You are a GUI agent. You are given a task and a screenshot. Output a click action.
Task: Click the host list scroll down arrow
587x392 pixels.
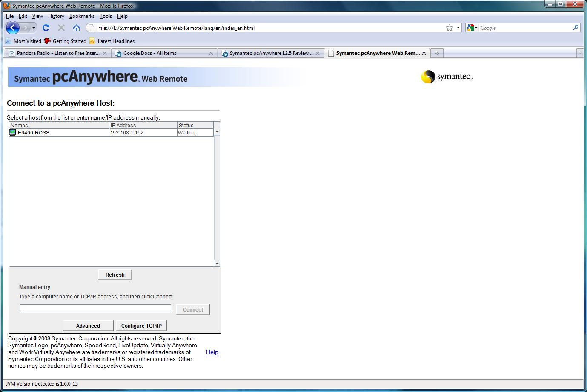[x=217, y=263]
